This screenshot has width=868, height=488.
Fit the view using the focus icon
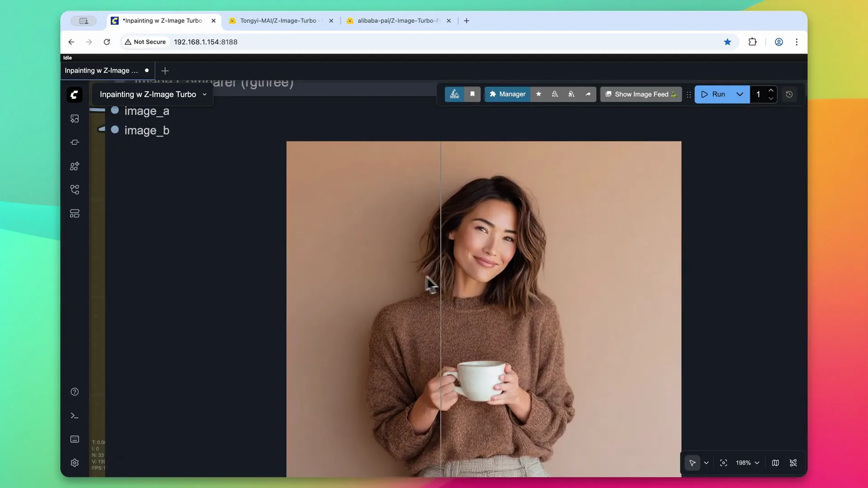coord(724,463)
